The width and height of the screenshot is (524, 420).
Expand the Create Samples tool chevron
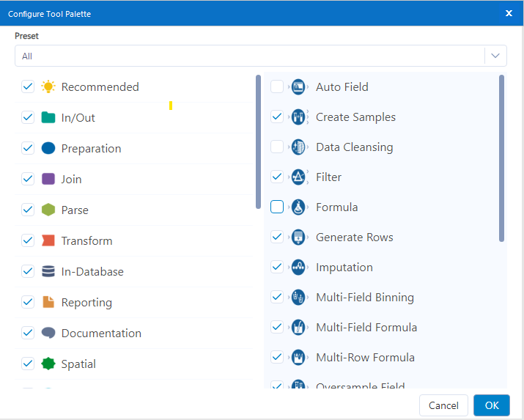[289, 117]
